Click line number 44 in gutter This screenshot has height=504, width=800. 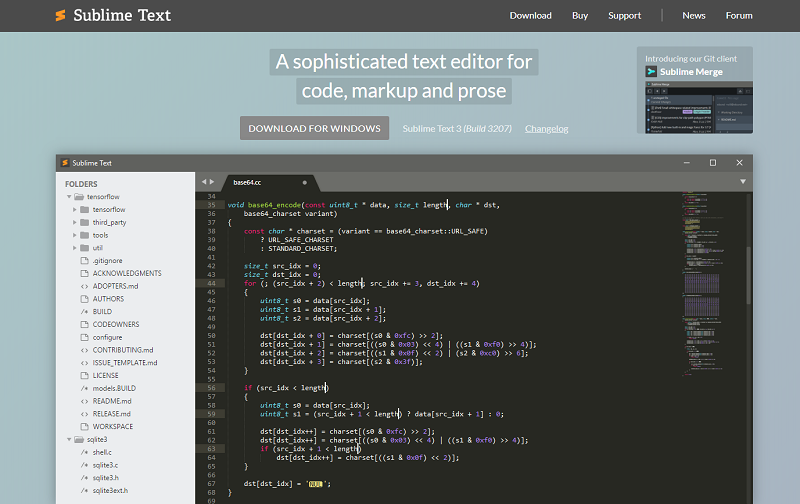(211, 284)
